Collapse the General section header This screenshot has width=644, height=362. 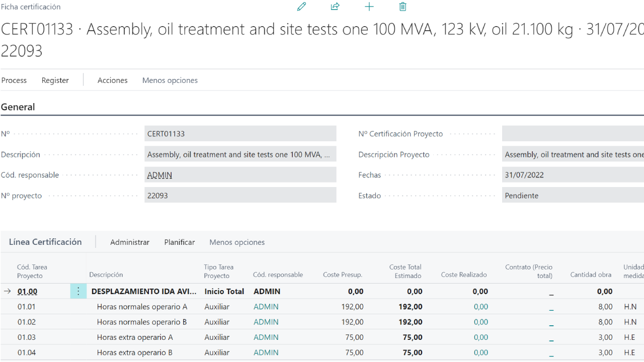18,107
